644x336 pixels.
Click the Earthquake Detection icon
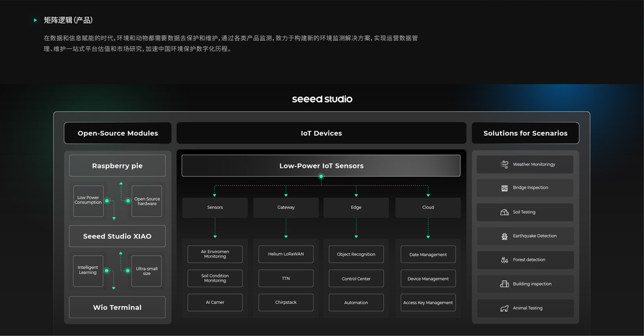(x=504, y=236)
